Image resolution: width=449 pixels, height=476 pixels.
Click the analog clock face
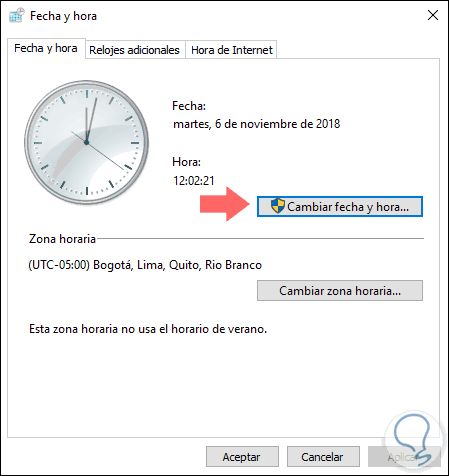pyautogui.click(x=87, y=142)
